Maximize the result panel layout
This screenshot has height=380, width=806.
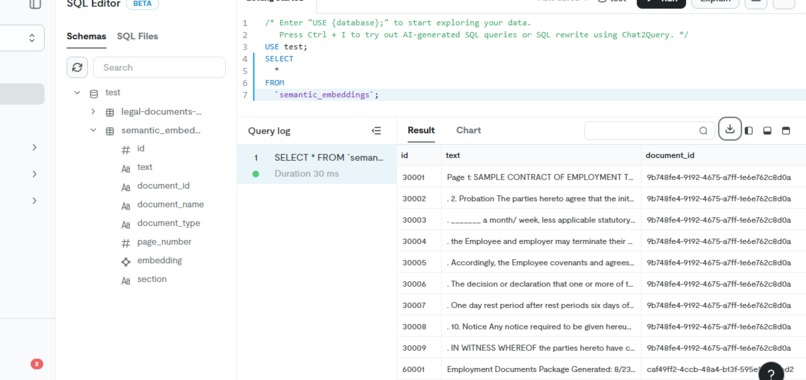click(x=786, y=131)
